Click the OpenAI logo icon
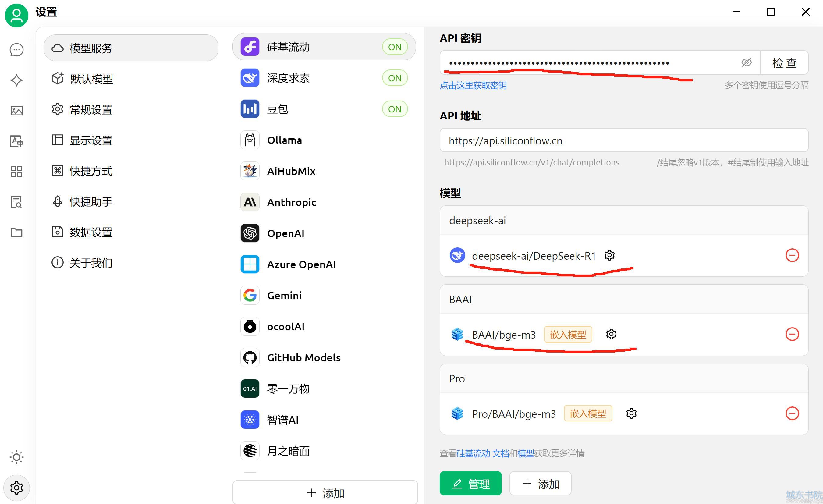The width and height of the screenshot is (823, 504). (x=250, y=233)
